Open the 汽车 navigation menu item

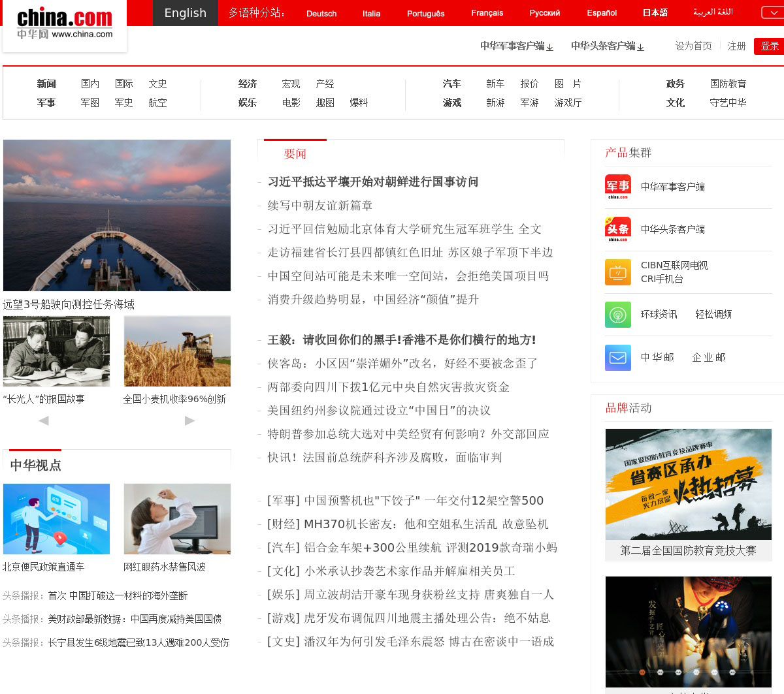[451, 84]
